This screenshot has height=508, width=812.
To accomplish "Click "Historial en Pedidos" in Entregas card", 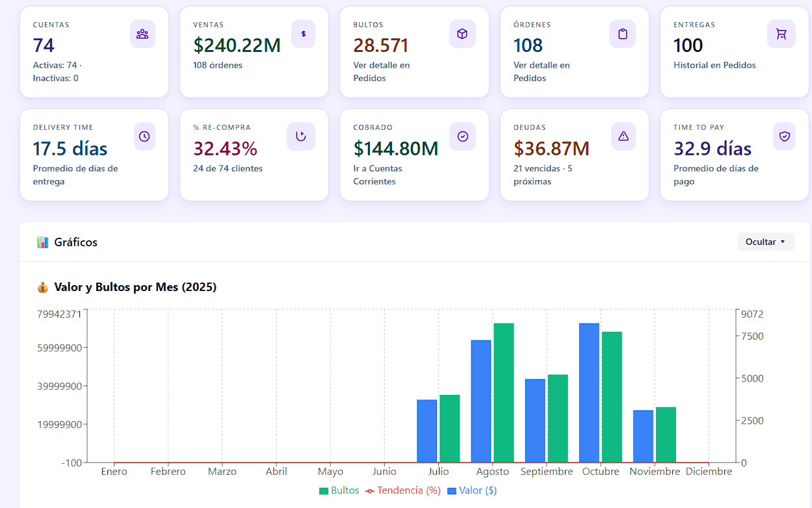I will 714,65.
